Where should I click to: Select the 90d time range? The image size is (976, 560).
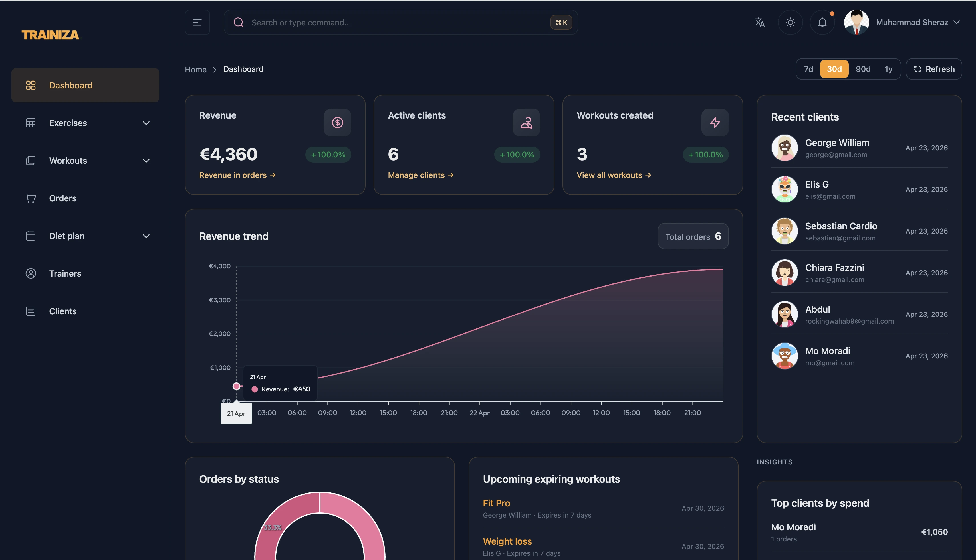[x=863, y=69]
